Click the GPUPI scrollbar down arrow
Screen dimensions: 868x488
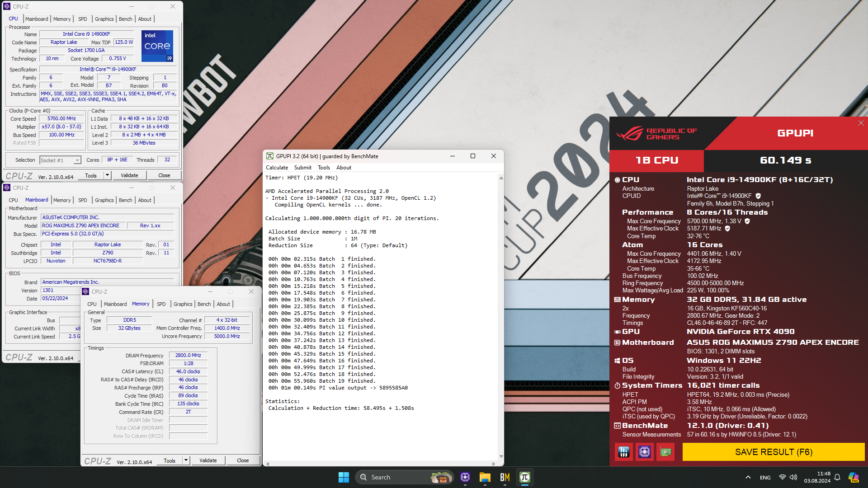[x=501, y=456]
